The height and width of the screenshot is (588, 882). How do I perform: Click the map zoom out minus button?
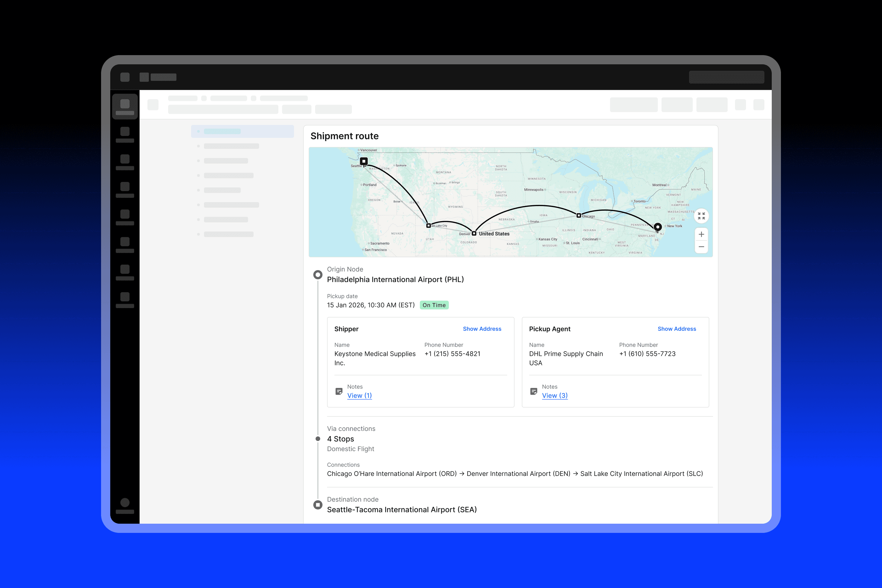701,247
